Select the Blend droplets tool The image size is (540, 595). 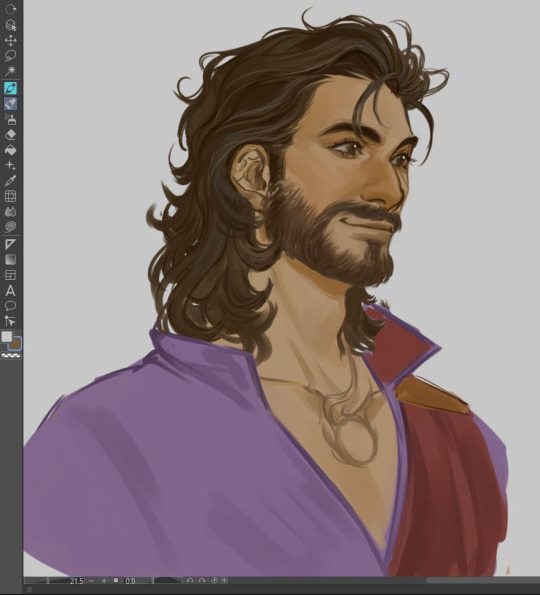pos(11,212)
